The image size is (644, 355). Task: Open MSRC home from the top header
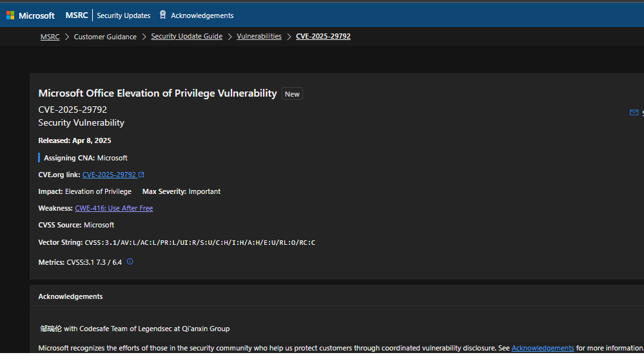[x=77, y=15]
